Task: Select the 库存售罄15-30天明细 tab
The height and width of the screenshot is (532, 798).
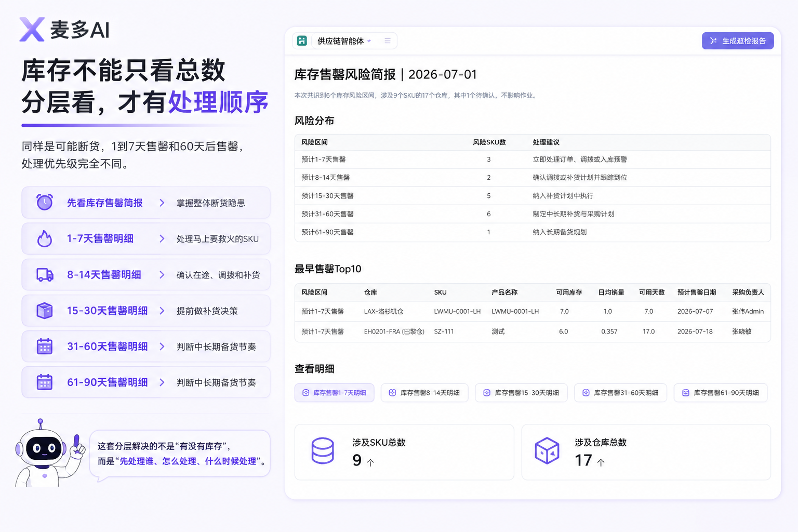Action: [521, 393]
